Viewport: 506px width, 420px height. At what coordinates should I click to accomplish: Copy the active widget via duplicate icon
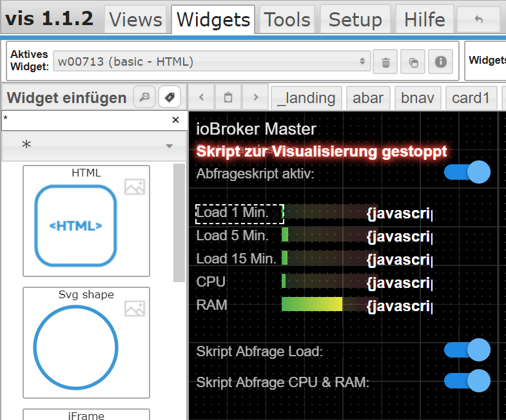(413, 62)
